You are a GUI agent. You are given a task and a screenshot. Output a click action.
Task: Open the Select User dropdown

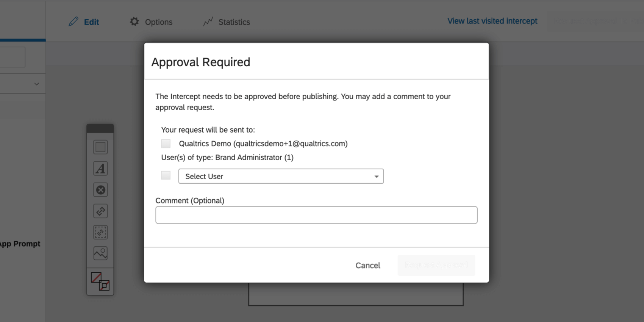[x=281, y=176]
